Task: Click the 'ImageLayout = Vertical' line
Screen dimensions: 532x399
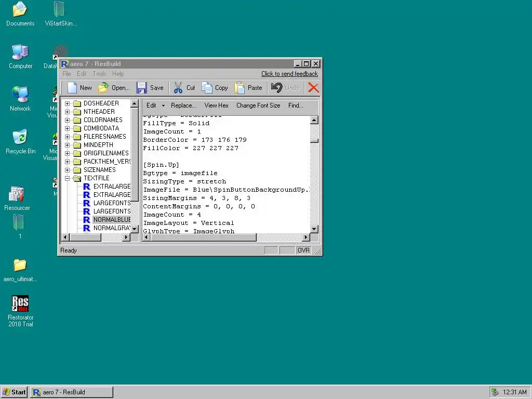Action: [x=188, y=223]
